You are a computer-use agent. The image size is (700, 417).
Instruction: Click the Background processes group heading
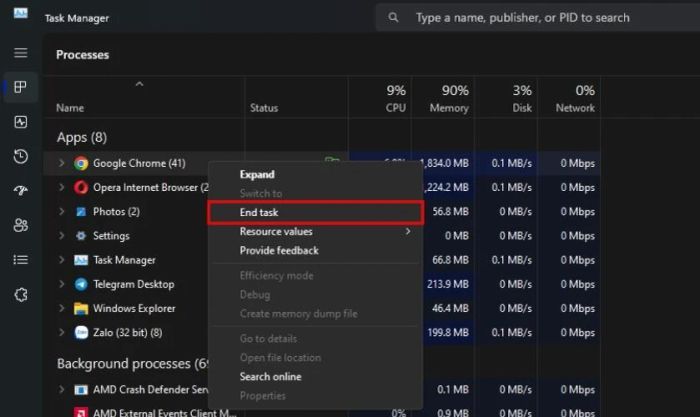(133, 364)
